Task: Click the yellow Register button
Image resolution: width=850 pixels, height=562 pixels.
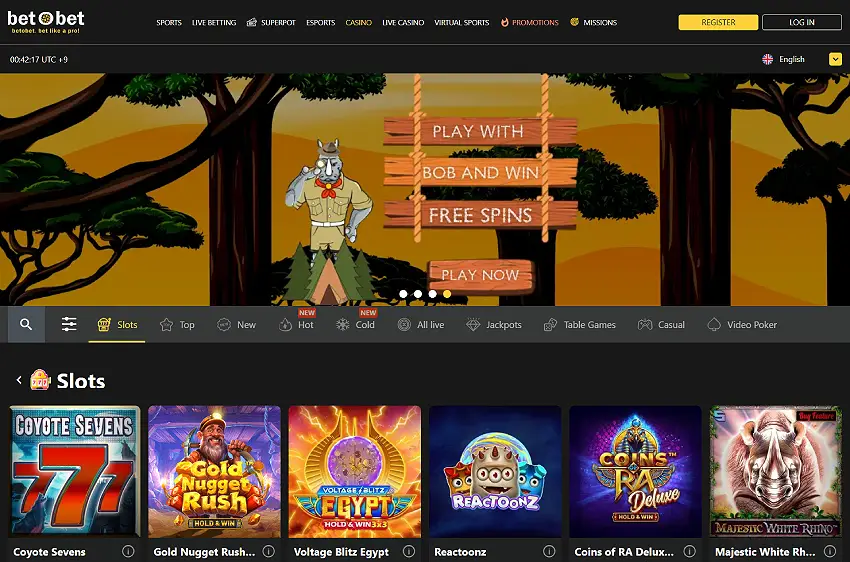Action: [718, 22]
